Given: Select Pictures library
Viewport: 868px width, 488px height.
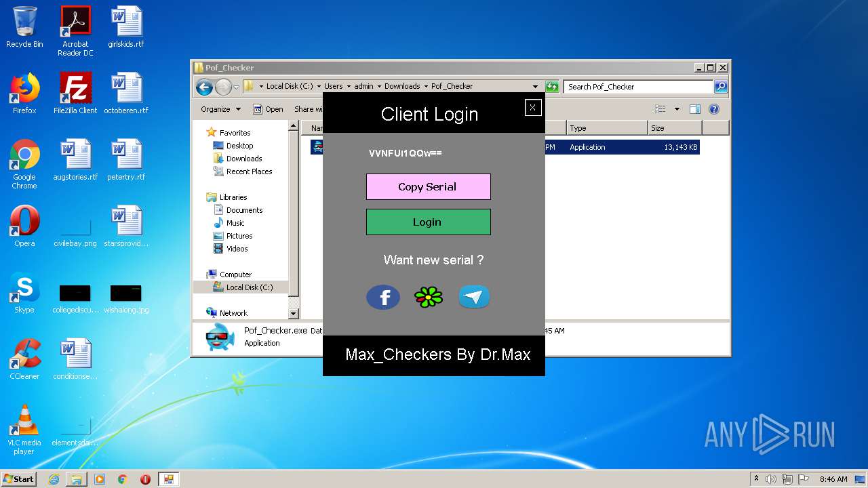Looking at the screenshot, I should 233,236.
